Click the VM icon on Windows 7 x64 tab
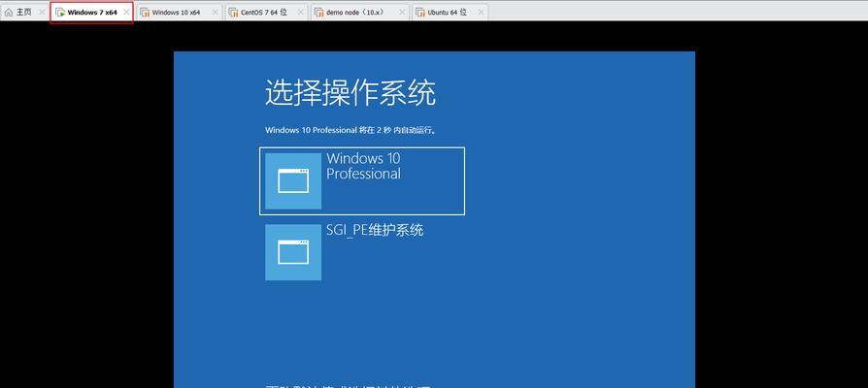The height and width of the screenshot is (388, 868). point(60,13)
